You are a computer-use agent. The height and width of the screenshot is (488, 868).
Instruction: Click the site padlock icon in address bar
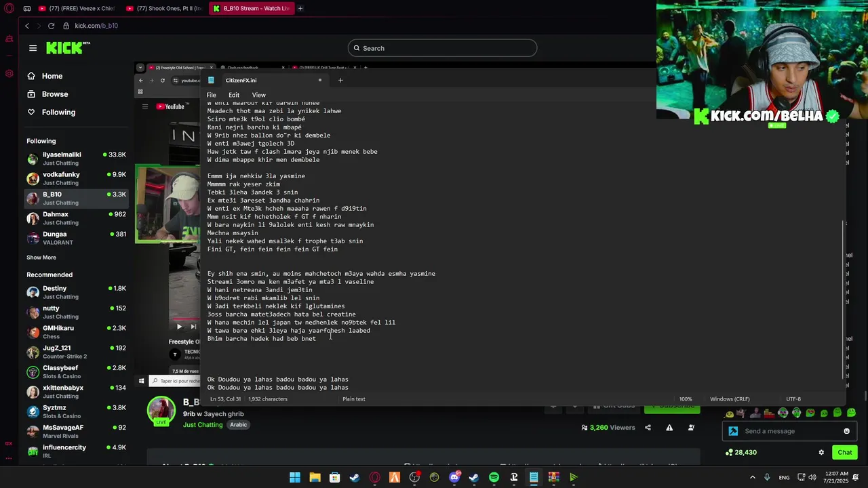click(66, 26)
